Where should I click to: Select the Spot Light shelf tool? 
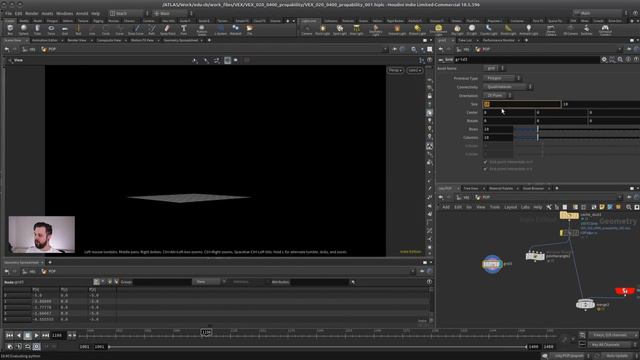[x=340, y=29]
